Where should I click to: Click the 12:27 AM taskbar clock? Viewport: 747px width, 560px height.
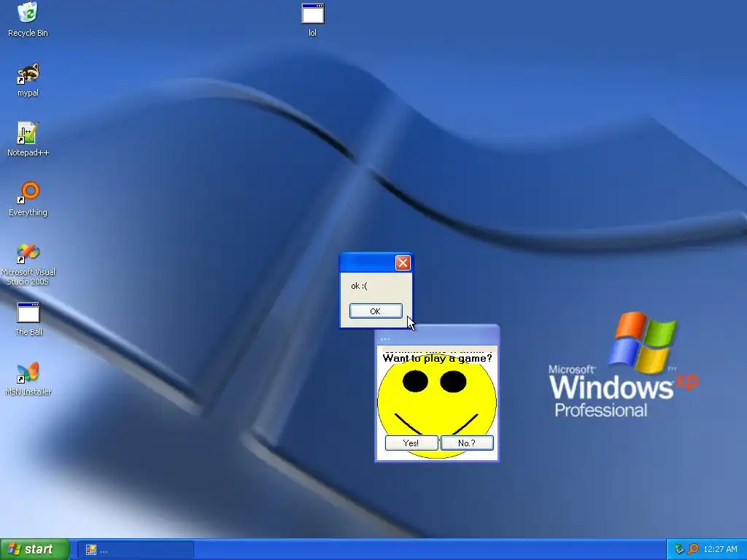[720, 549]
